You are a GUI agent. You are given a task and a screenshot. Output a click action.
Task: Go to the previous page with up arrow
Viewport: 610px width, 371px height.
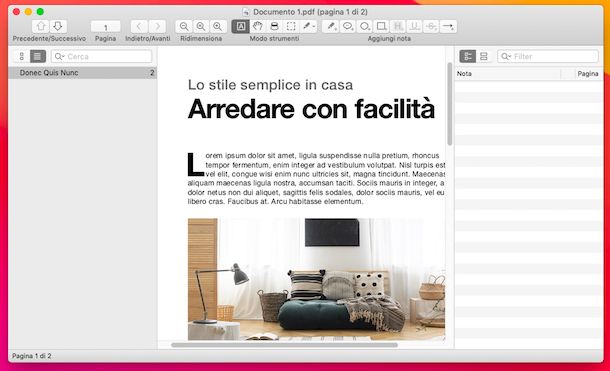pyautogui.click(x=41, y=26)
